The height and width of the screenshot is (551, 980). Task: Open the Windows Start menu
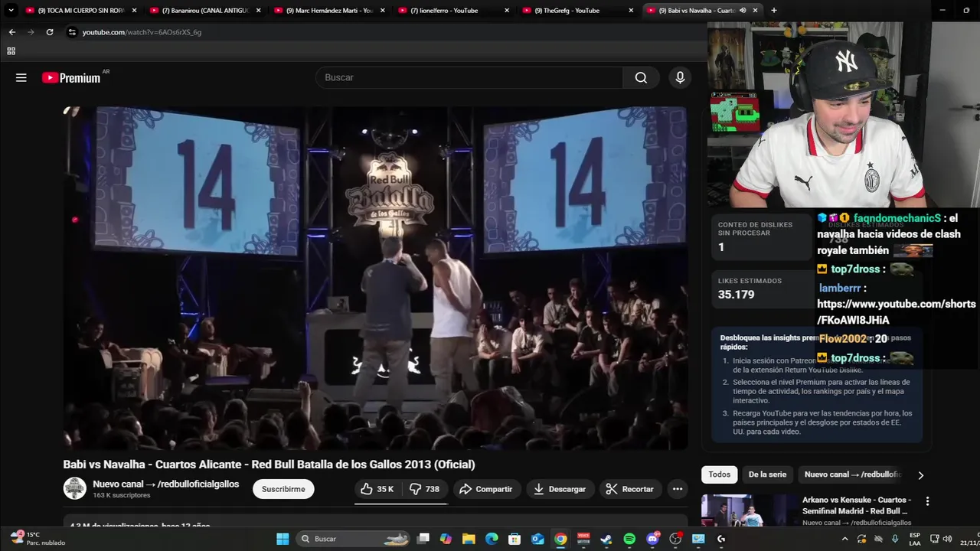coord(283,539)
